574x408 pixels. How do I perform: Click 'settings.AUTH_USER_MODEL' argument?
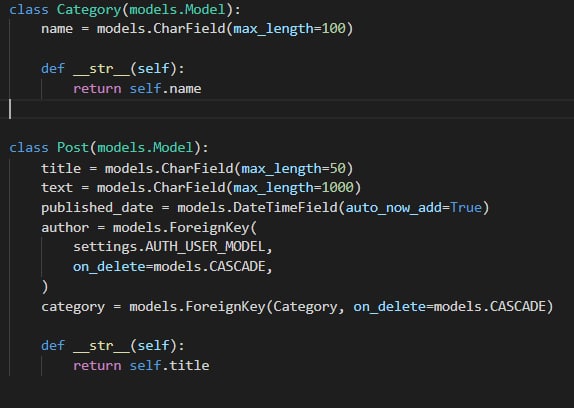click(x=169, y=247)
